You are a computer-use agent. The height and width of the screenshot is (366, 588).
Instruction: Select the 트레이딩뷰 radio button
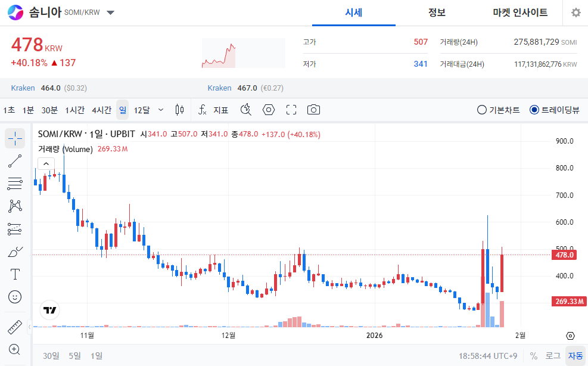(x=535, y=110)
